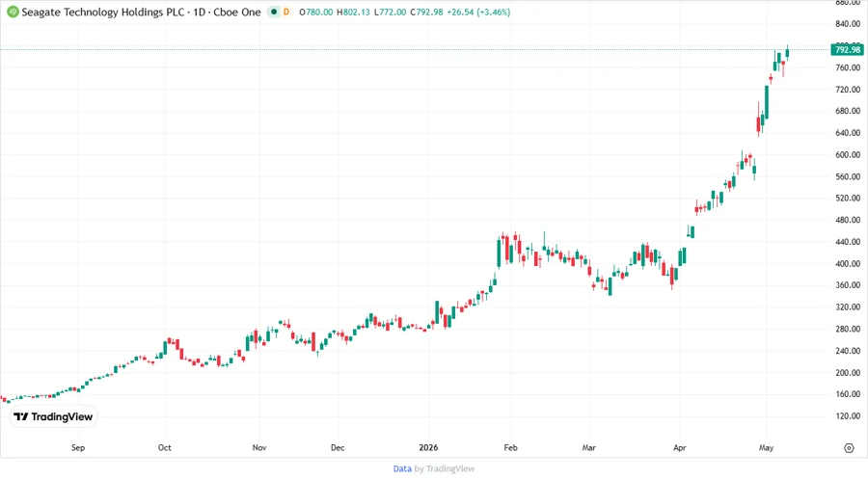Select the current price label 792.98

tap(847, 50)
